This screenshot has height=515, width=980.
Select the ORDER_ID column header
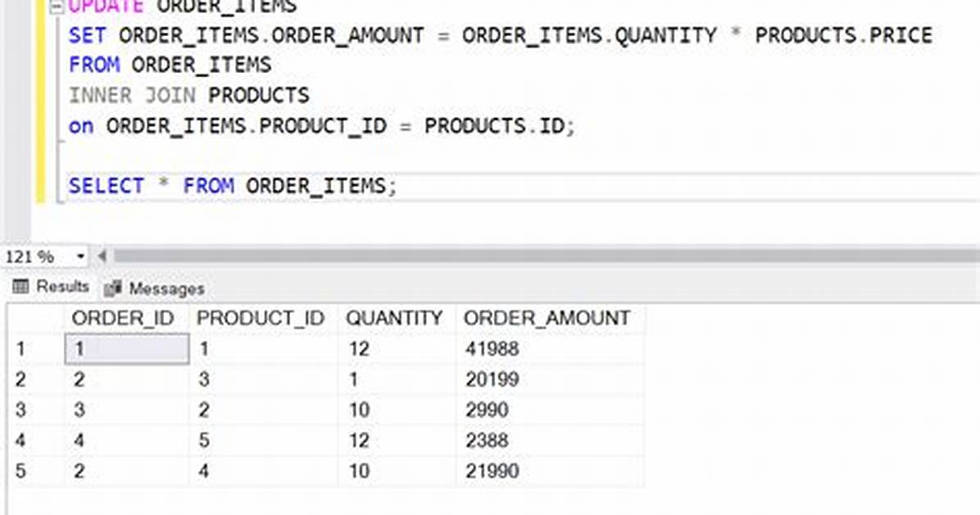(127, 318)
